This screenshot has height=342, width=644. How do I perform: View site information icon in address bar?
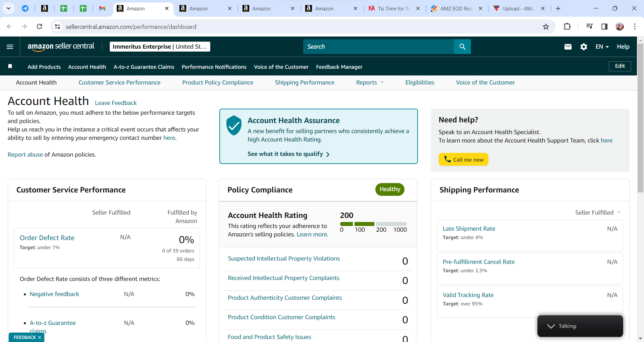[x=58, y=26]
